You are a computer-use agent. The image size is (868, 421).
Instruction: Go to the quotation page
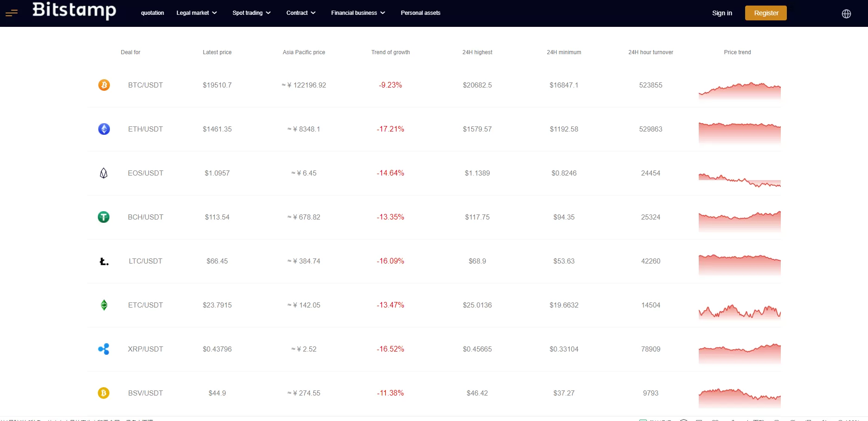click(153, 13)
